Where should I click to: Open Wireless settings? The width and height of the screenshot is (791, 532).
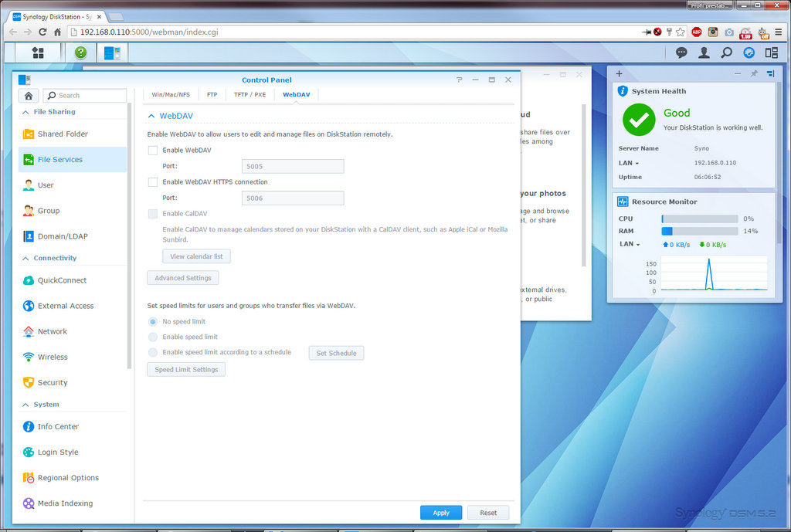tap(73, 357)
